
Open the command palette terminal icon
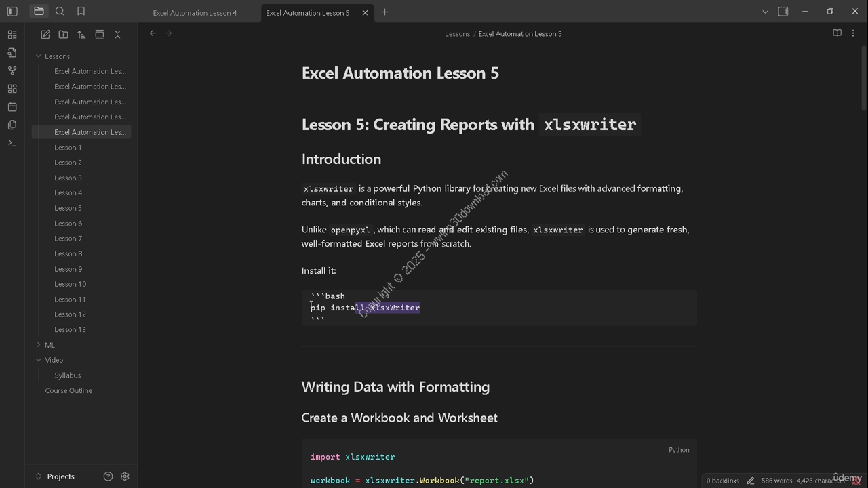[x=12, y=143]
